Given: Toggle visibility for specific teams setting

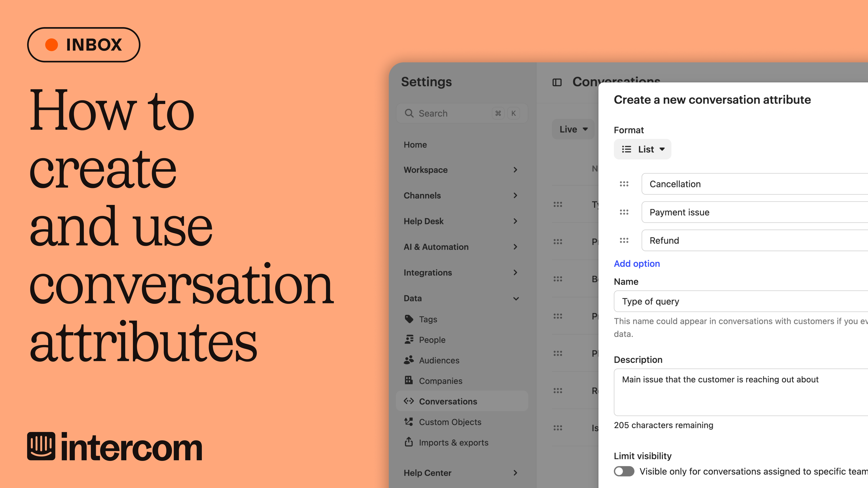Looking at the screenshot, I should pyautogui.click(x=624, y=472).
